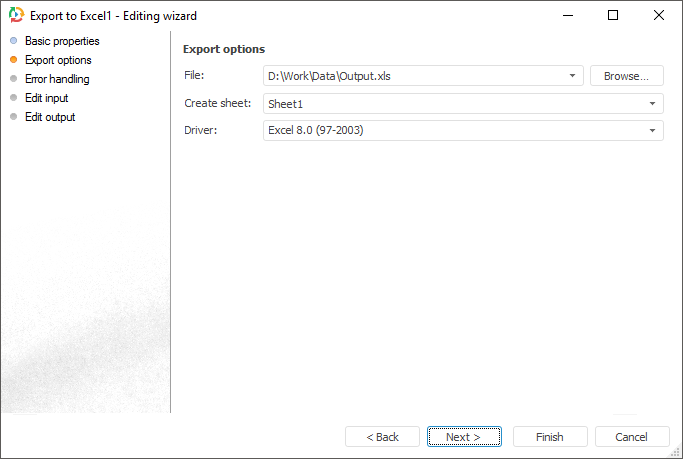Screen dimensions: 683x459
Task: Click the Edit output step bullet
Action: pos(13,117)
